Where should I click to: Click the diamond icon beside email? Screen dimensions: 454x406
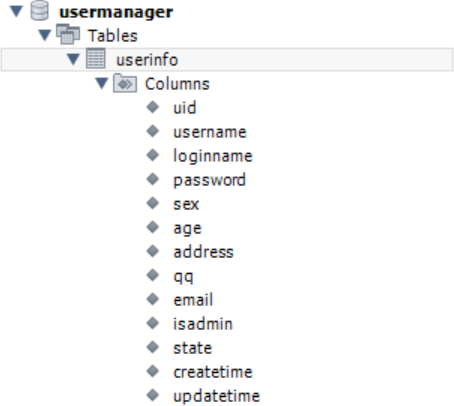(x=153, y=299)
